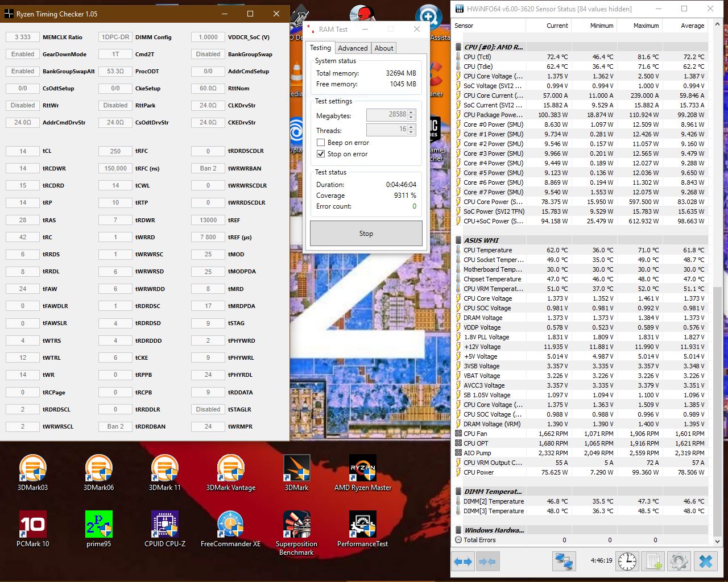Click Minimum column header

(594, 26)
